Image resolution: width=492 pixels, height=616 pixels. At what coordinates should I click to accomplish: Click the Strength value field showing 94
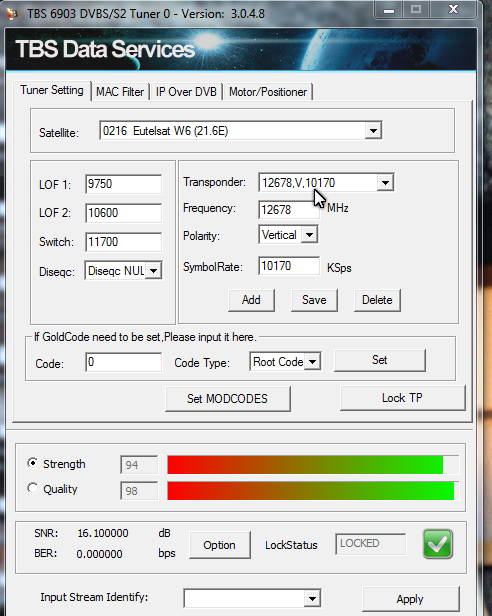pos(139,465)
